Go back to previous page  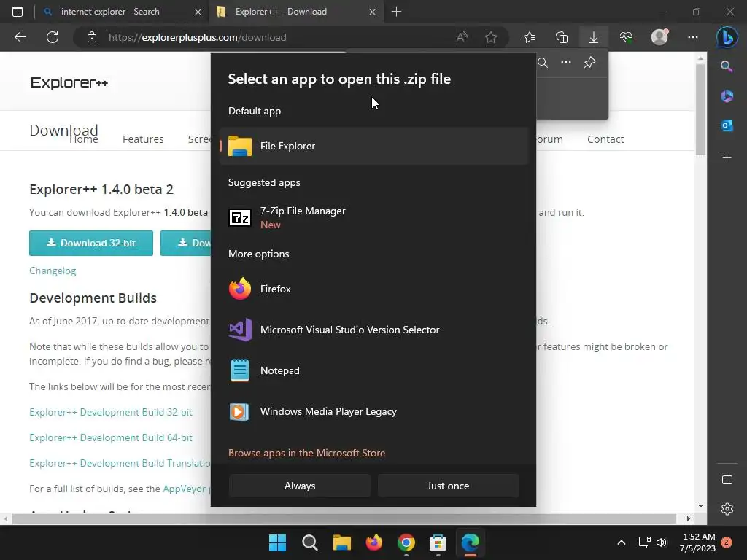coord(20,37)
